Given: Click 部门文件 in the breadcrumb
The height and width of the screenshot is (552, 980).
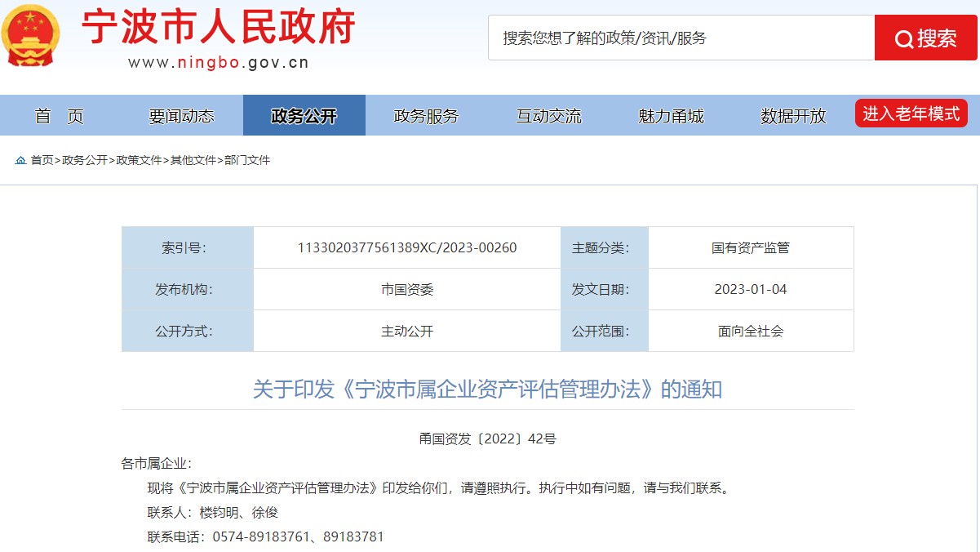Looking at the screenshot, I should pyautogui.click(x=247, y=161).
